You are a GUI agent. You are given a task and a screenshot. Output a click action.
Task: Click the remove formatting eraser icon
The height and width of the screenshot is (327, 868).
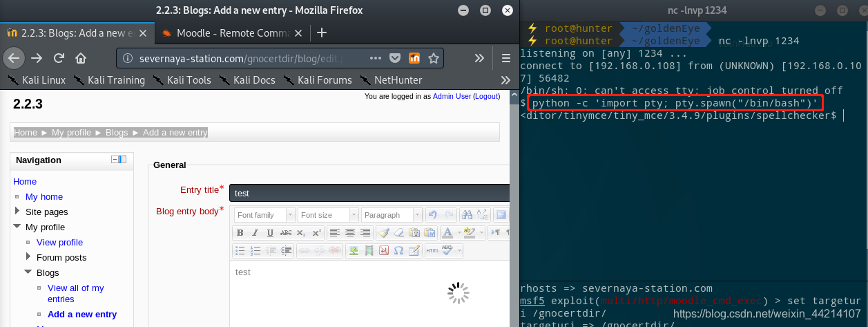[399, 233]
